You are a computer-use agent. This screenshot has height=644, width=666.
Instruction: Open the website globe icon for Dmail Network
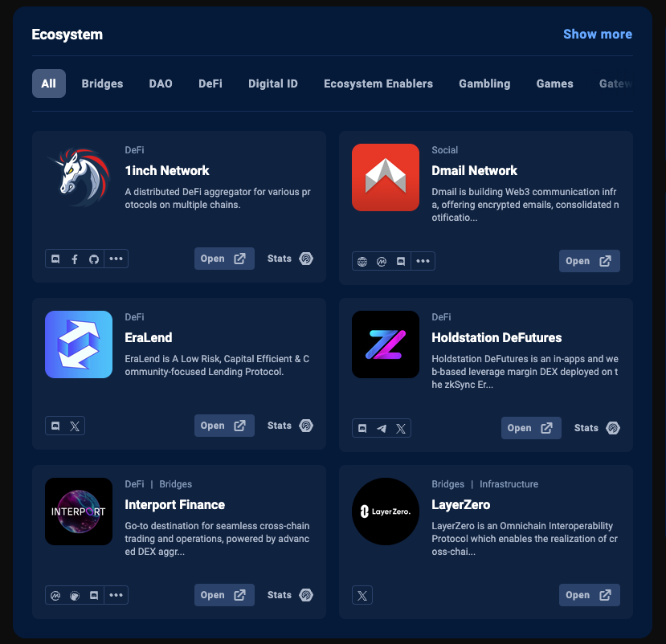[362, 261]
